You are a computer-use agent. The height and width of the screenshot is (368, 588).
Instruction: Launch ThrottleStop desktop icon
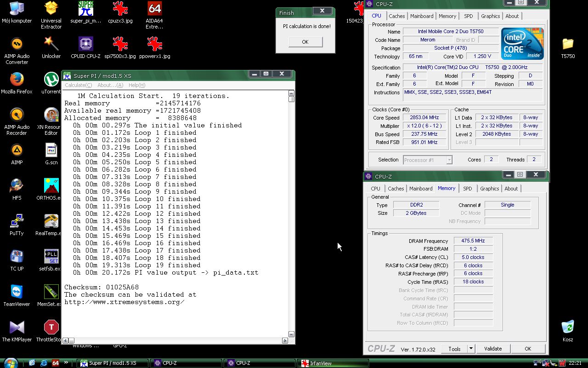coord(51,331)
